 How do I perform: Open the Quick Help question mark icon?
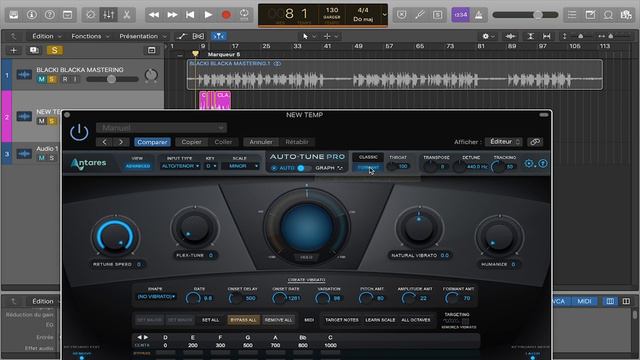pyautogui.click(x=49, y=15)
